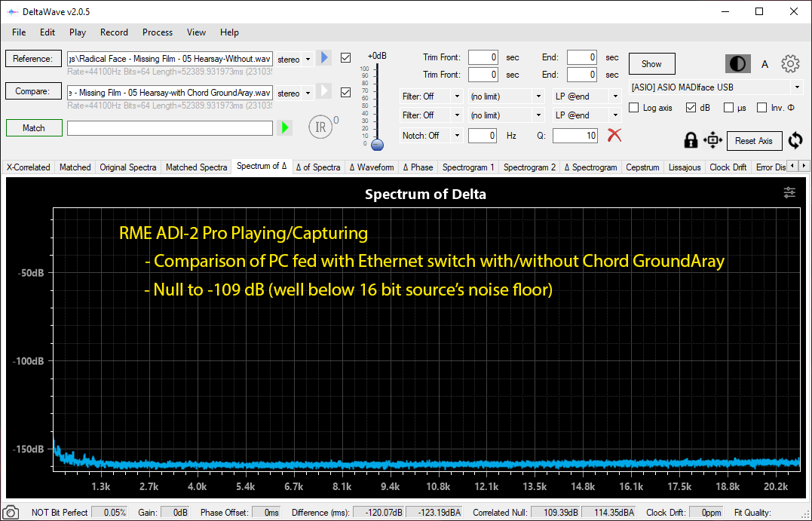Screen dimensions: 812x521
Task: Click the pan/move axis crosshair icon
Action: [712, 140]
